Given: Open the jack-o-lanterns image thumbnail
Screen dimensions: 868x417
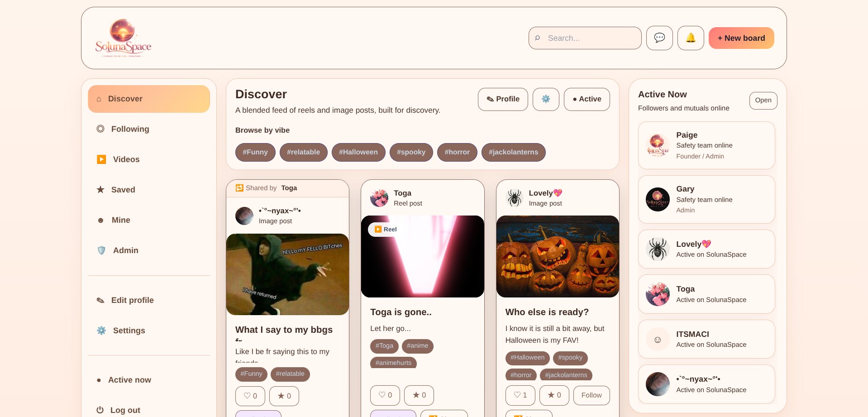Looking at the screenshot, I should [558, 256].
